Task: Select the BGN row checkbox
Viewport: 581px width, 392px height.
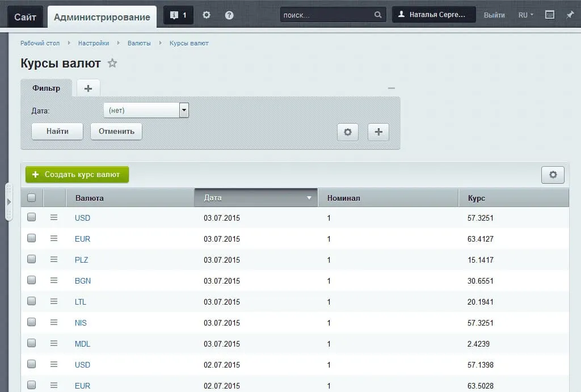Action: (32, 280)
